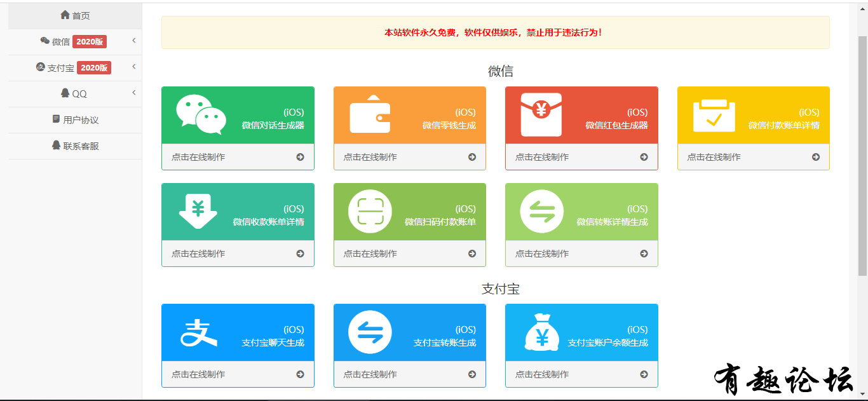Open 联系客服 in the sidebar
Viewport: 868px width, 401px height.
pos(75,146)
